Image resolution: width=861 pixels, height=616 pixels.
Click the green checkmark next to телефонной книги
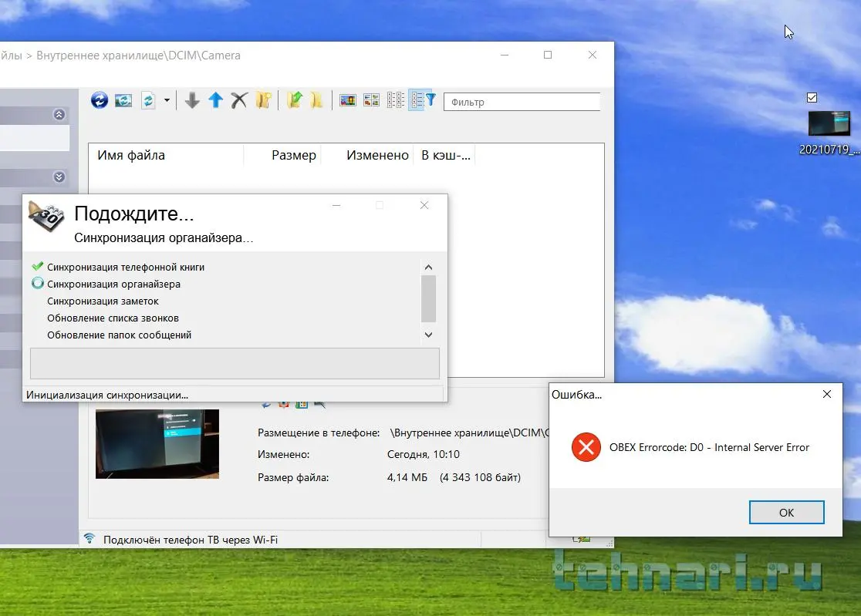37,267
